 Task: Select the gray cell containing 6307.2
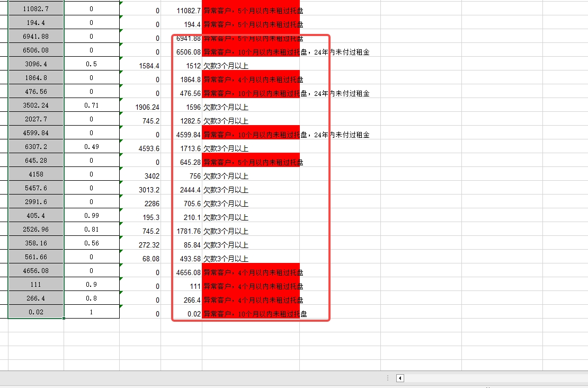(x=36, y=146)
